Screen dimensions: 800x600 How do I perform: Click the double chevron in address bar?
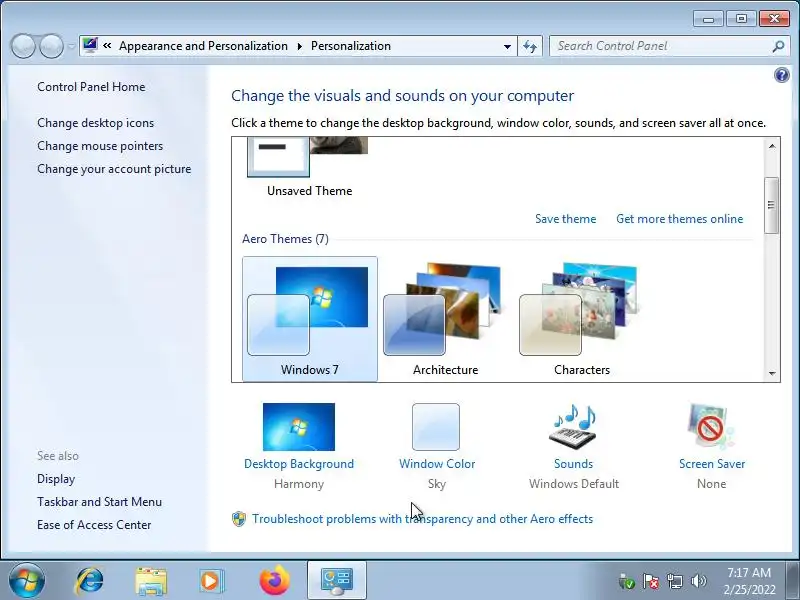[x=107, y=45]
